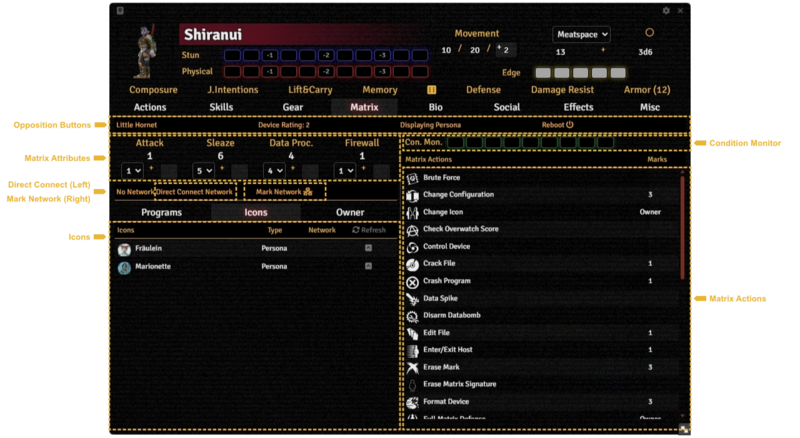Open the Meatspace mode dropdown

(581, 34)
